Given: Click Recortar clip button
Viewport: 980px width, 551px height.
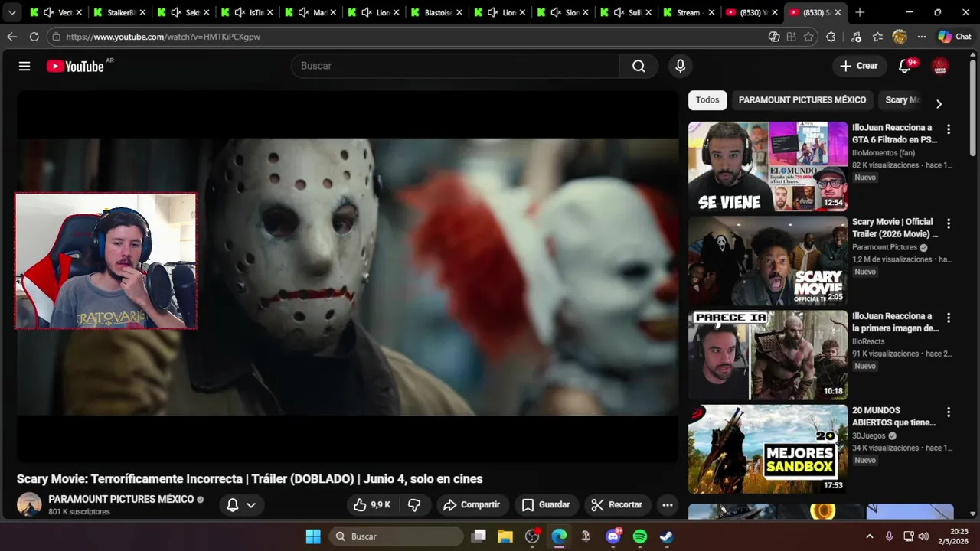Looking at the screenshot, I should pos(617,504).
